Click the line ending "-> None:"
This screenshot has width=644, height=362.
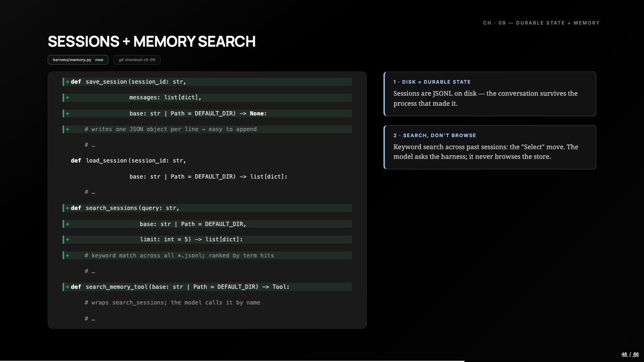(x=207, y=113)
